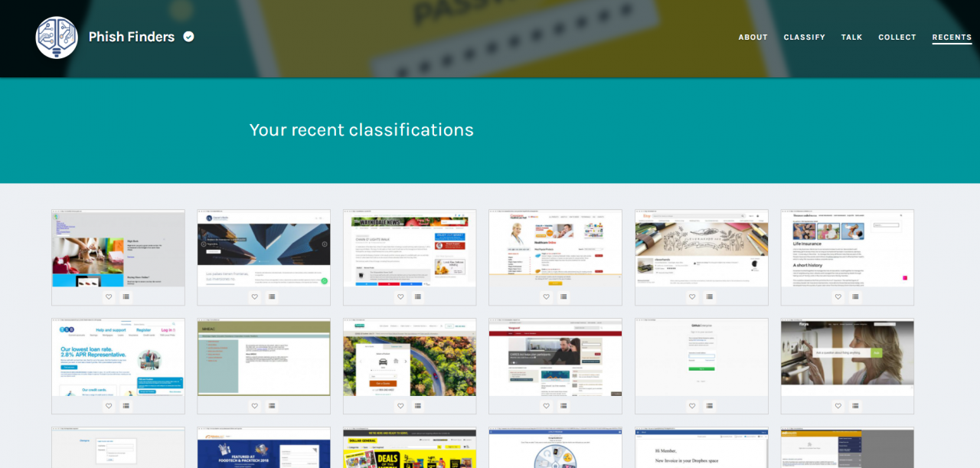Image resolution: width=980 pixels, height=468 pixels.
Task: Toggle favorite on the red-header news page classification
Action: click(x=546, y=406)
